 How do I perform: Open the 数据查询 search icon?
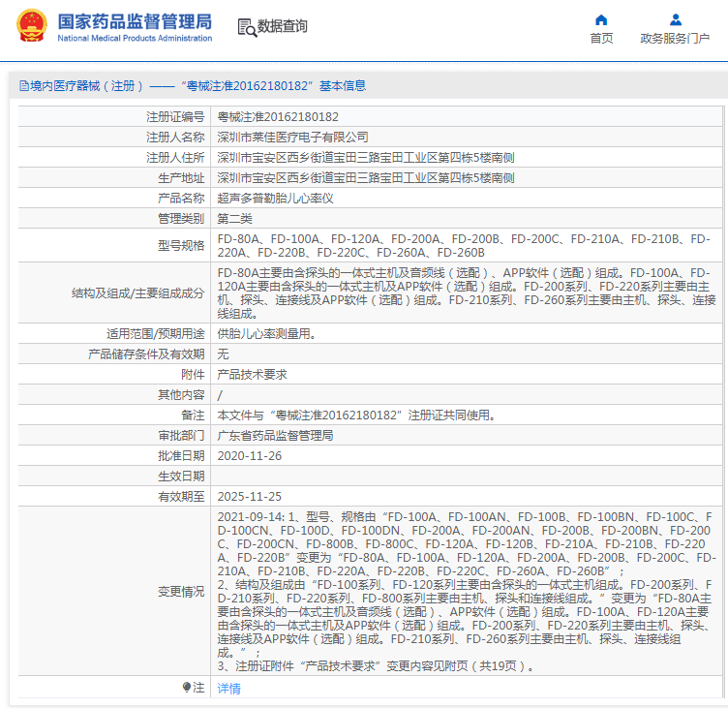(x=247, y=27)
